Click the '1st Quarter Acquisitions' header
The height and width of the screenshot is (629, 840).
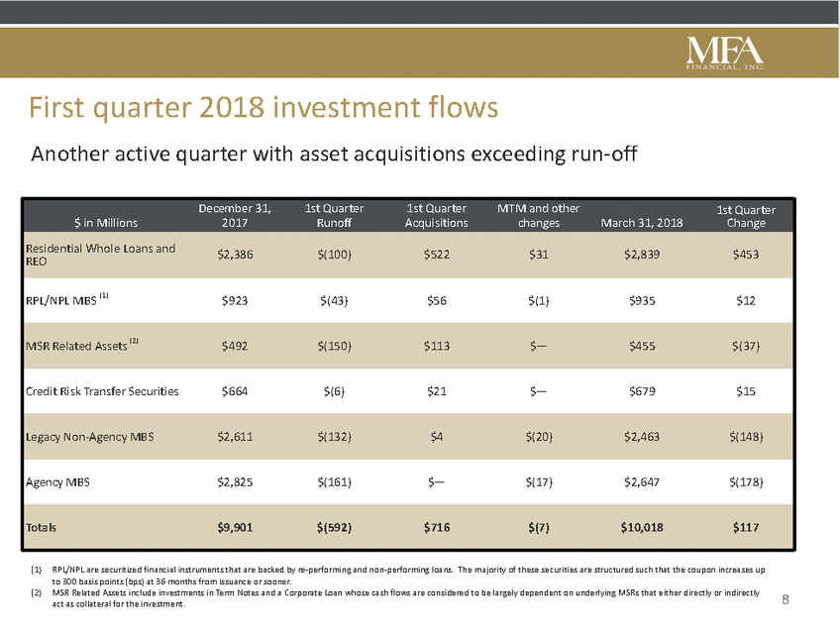click(x=436, y=215)
